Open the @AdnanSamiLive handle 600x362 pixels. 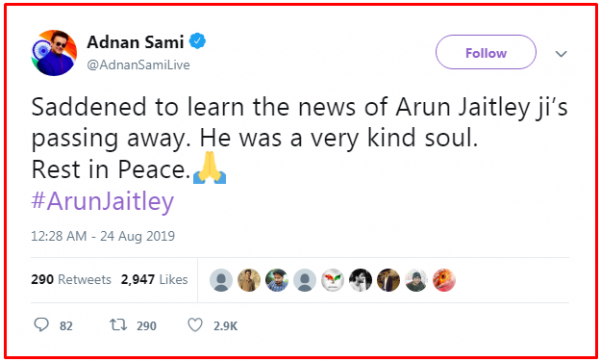pyautogui.click(x=138, y=65)
